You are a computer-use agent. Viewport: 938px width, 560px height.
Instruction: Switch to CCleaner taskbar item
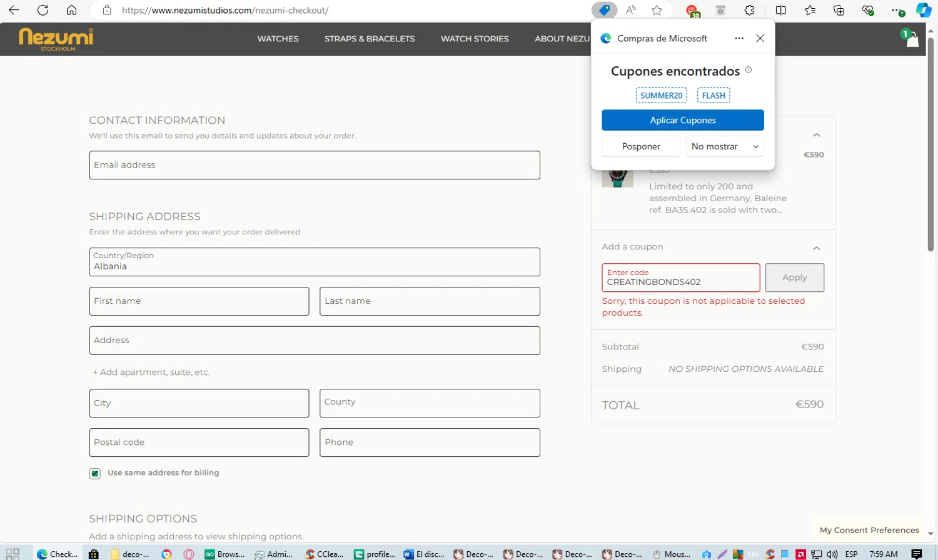pyautogui.click(x=325, y=554)
